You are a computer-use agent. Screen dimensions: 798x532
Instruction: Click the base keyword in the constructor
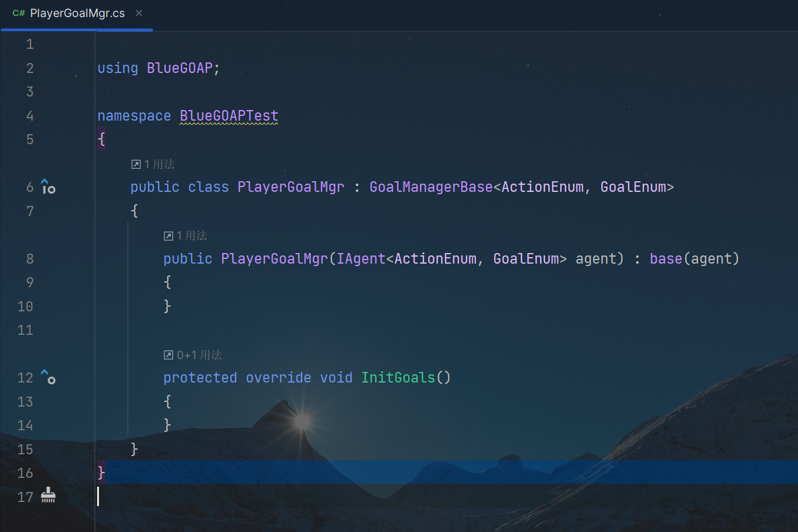pyautogui.click(x=665, y=259)
